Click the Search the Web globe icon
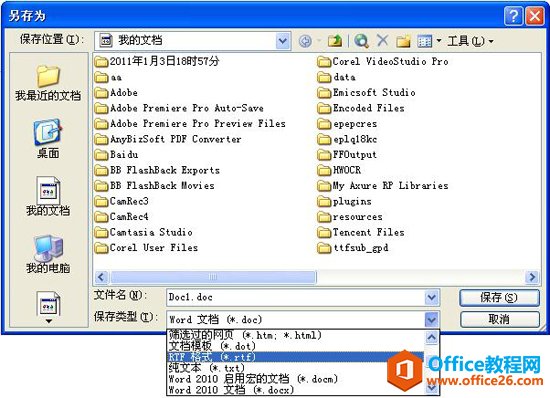Viewport: 550px width, 398px height. pos(361,41)
